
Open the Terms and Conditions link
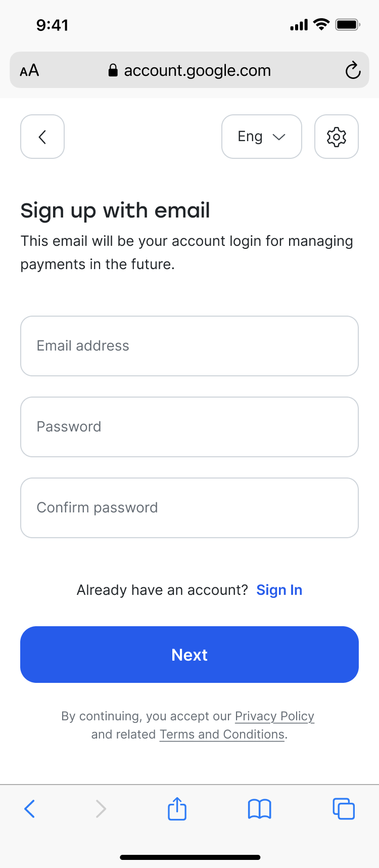point(222,734)
